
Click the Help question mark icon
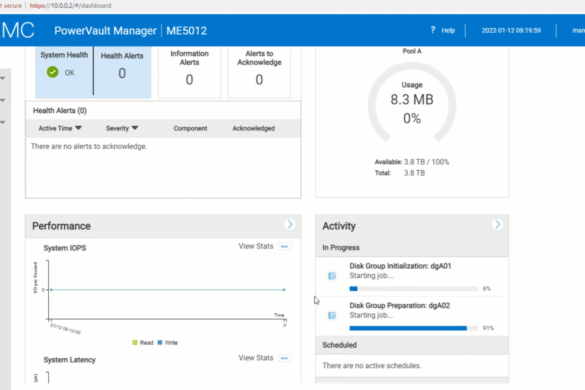click(432, 30)
